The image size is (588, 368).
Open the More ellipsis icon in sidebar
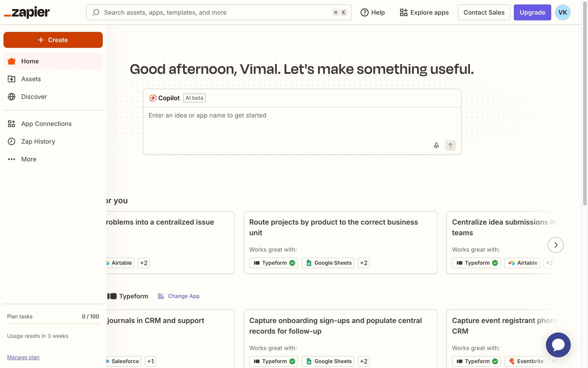click(x=11, y=159)
